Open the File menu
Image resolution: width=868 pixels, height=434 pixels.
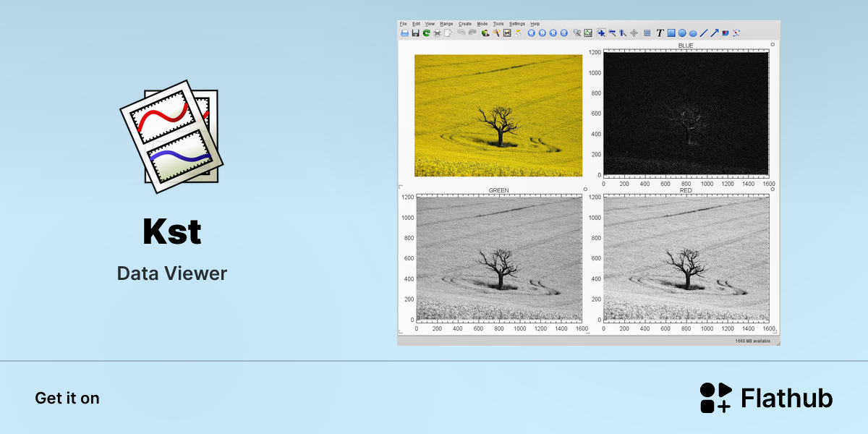(x=403, y=24)
